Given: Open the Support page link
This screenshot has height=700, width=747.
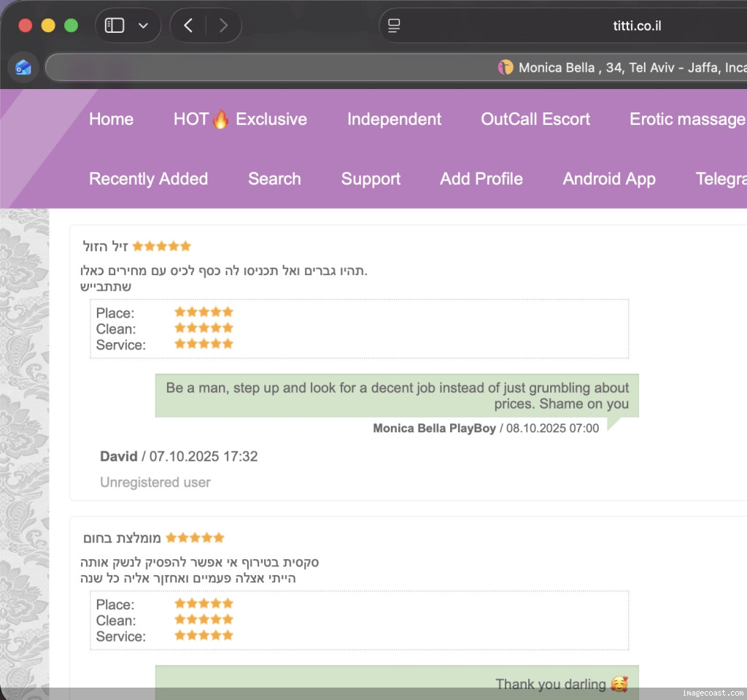Looking at the screenshot, I should tap(371, 179).
